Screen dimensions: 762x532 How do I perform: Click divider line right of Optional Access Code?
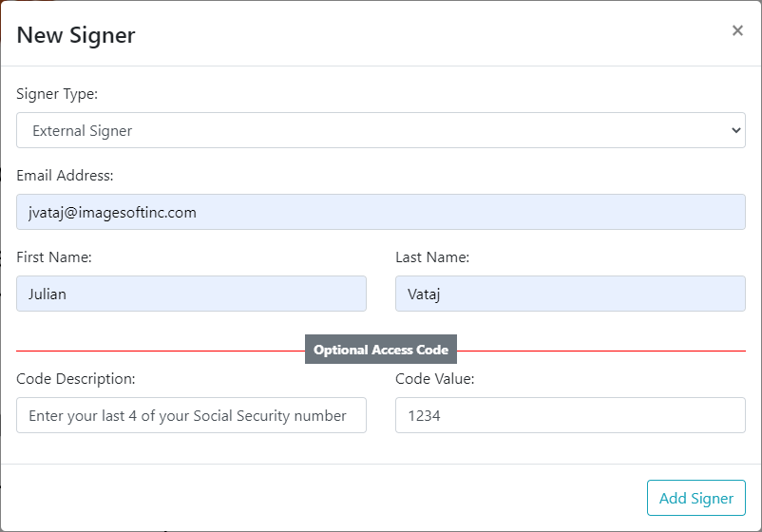point(600,351)
